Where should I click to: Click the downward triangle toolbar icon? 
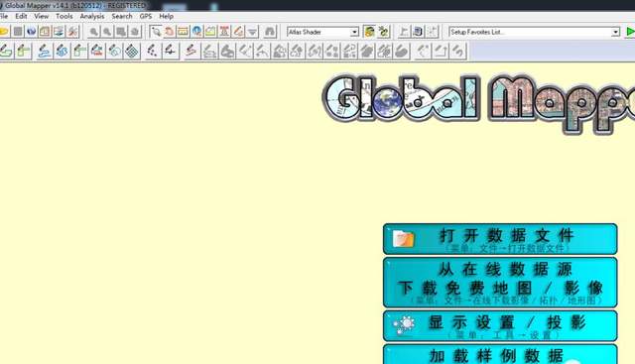[x=252, y=32]
